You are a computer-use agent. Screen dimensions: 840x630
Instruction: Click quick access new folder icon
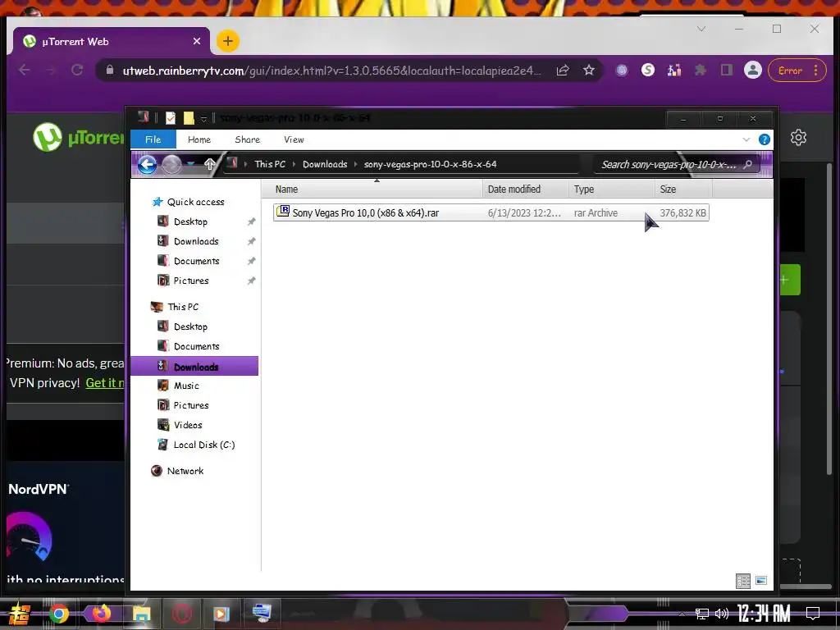click(x=189, y=118)
